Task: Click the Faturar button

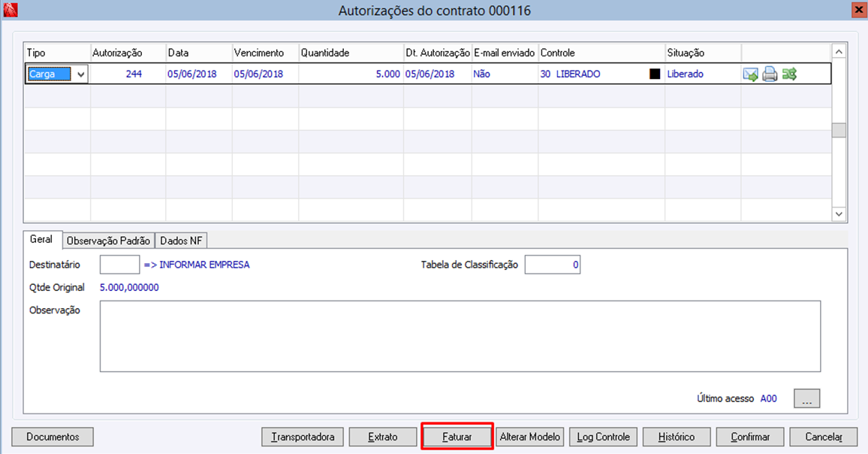Action: tap(457, 437)
